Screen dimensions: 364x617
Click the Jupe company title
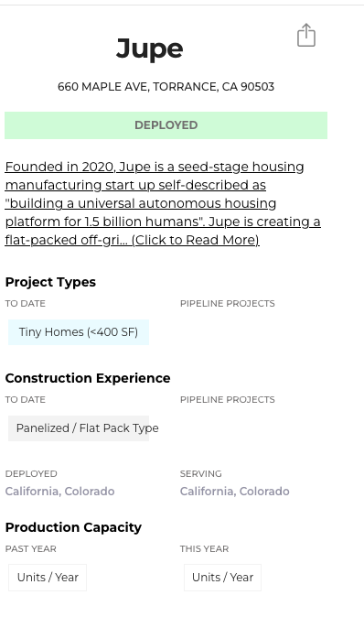[150, 49]
